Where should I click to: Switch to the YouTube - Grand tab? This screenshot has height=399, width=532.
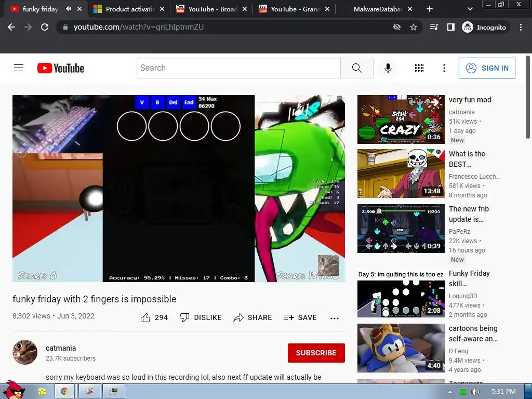289,9
